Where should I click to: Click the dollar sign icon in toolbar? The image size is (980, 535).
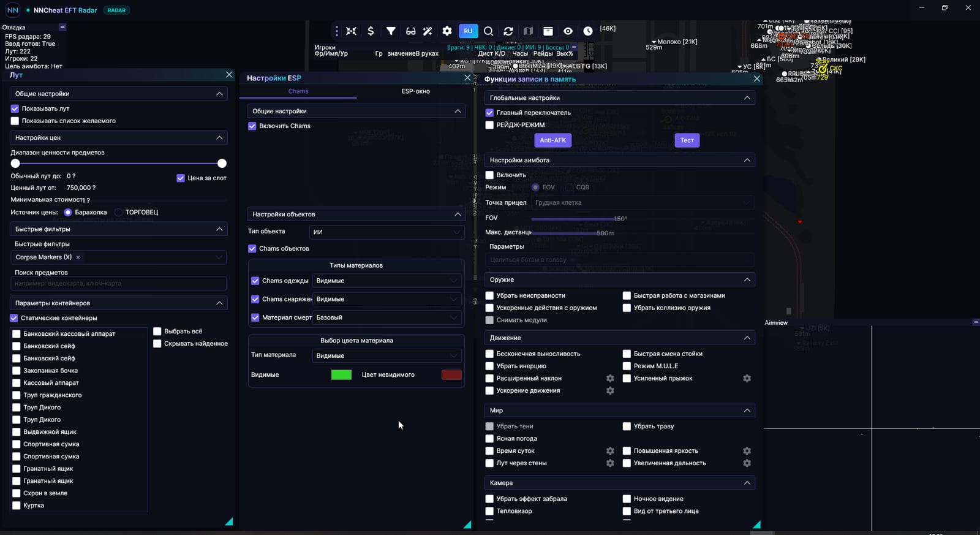pos(371,31)
